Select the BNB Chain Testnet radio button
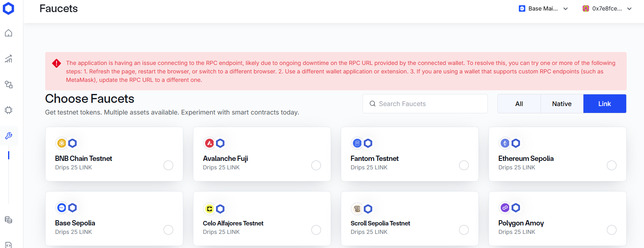This screenshot has height=248, width=644. click(x=168, y=165)
